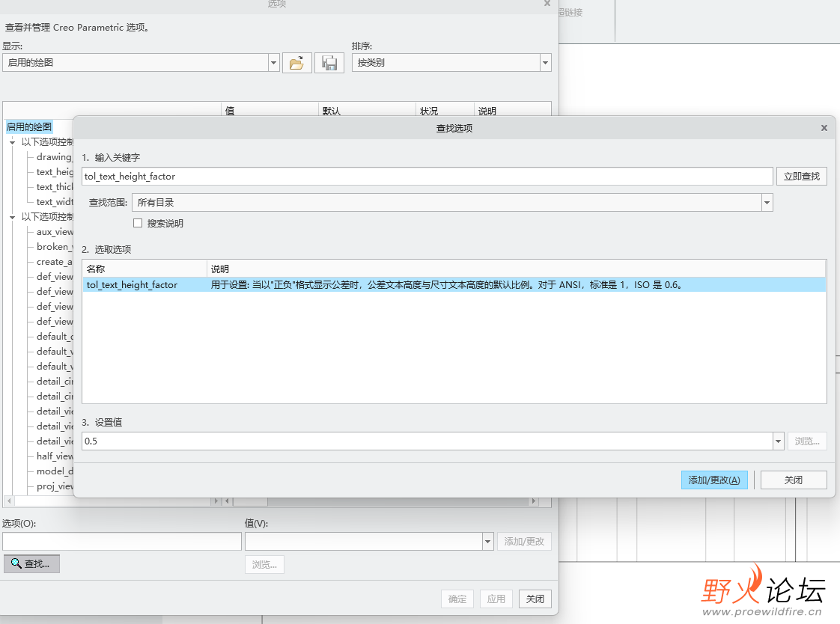Toggle the 搜索说明 checkbox

point(138,223)
